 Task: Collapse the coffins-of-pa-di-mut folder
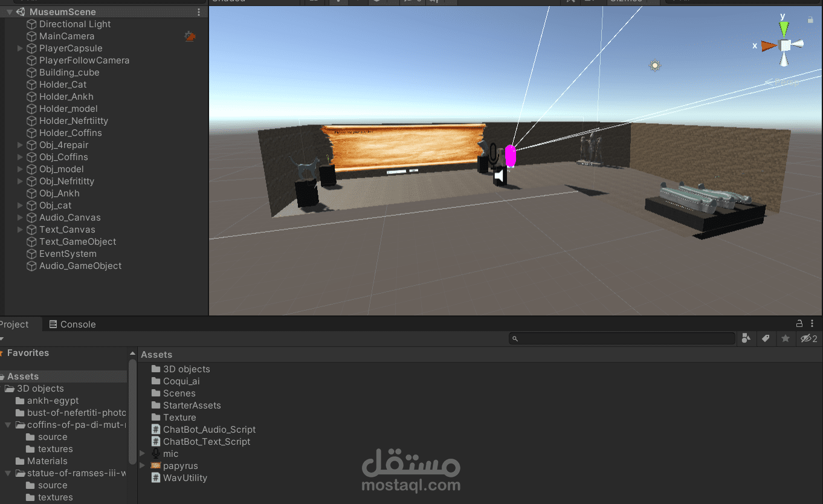(x=8, y=425)
